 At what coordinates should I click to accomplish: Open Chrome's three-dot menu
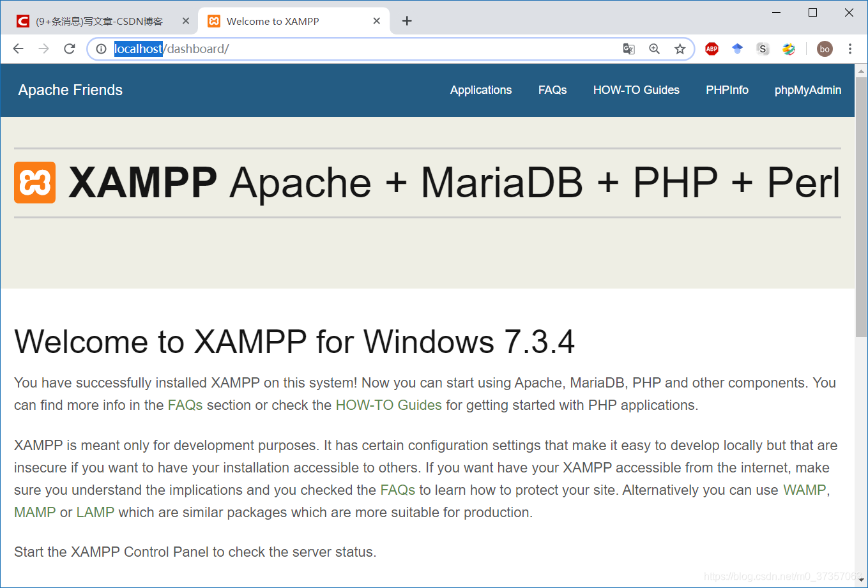tap(850, 49)
